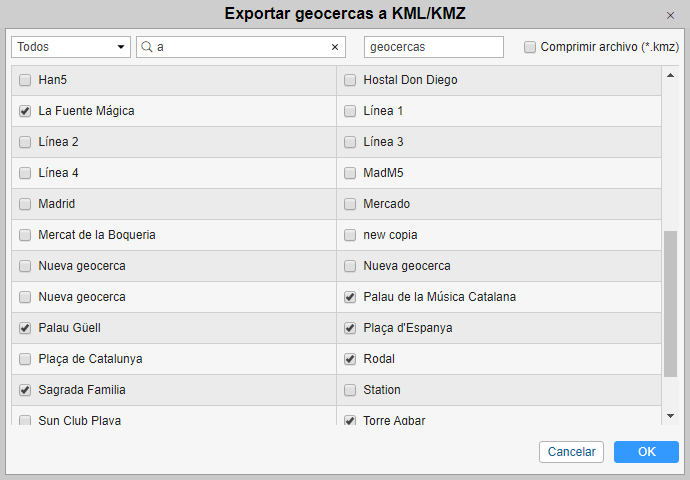Uncheck the Rodal geofence

coord(350,359)
